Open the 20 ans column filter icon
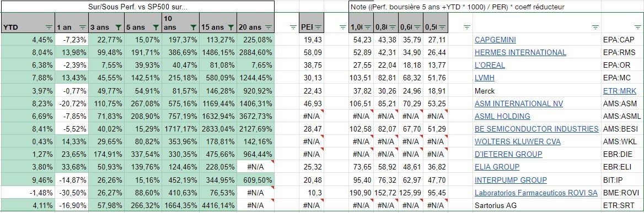The image size is (644, 213). point(268,28)
